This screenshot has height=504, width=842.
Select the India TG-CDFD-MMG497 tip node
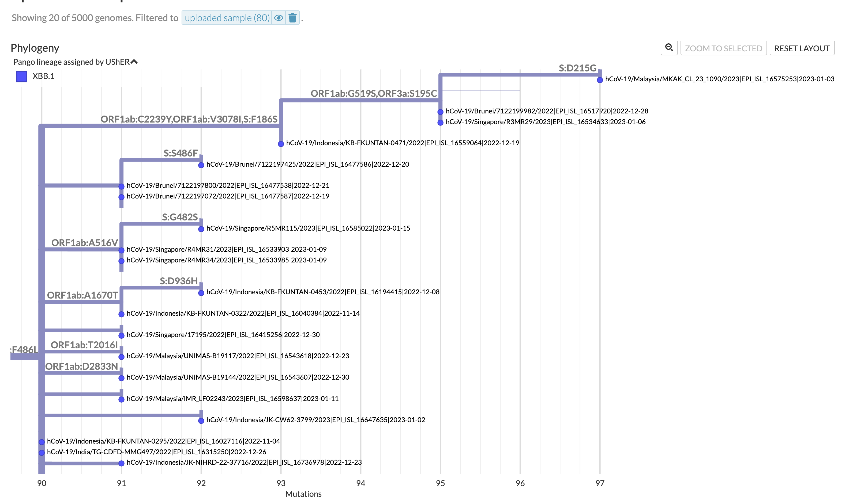42,452
